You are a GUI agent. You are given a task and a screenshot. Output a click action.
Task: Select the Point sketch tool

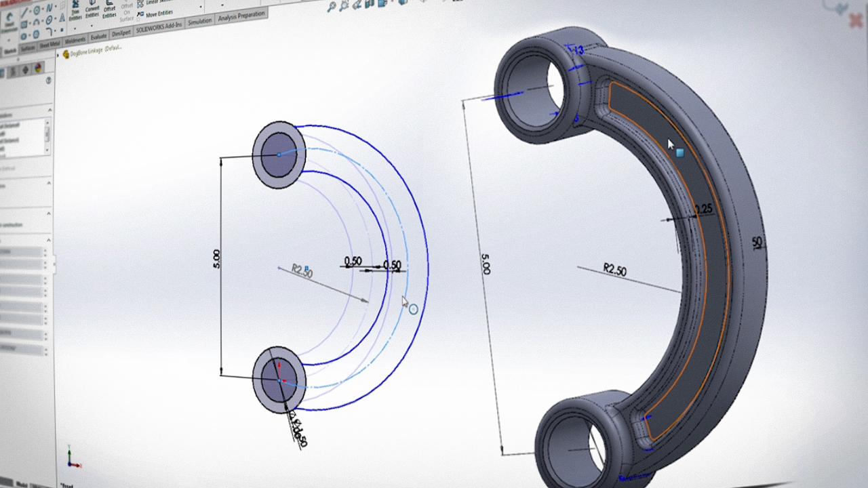tap(62, 30)
